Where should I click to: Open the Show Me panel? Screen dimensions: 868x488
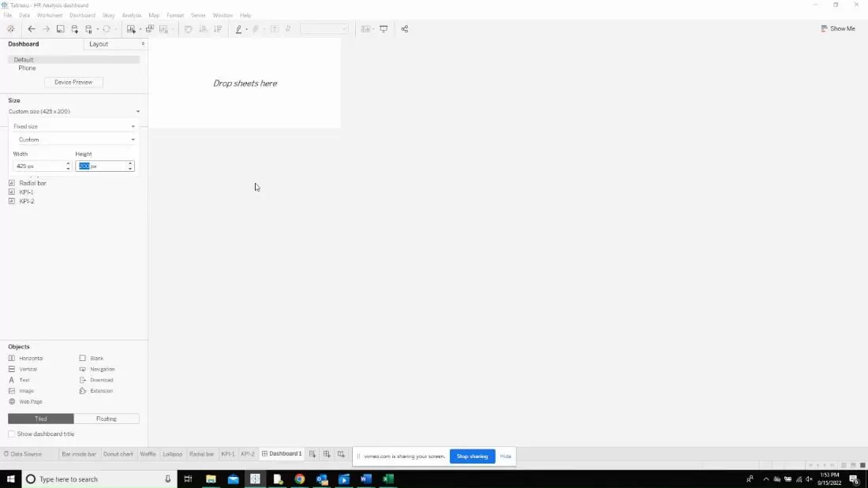coord(838,28)
